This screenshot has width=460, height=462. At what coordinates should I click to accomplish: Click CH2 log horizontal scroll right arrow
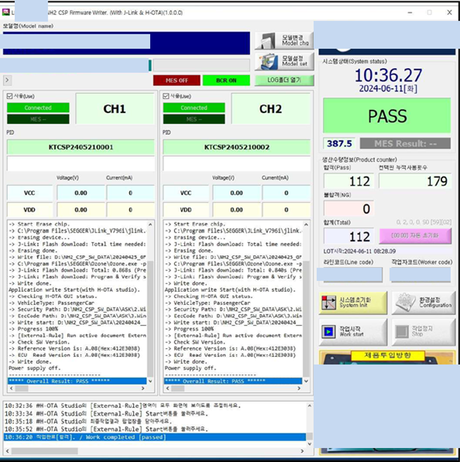click(299, 388)
